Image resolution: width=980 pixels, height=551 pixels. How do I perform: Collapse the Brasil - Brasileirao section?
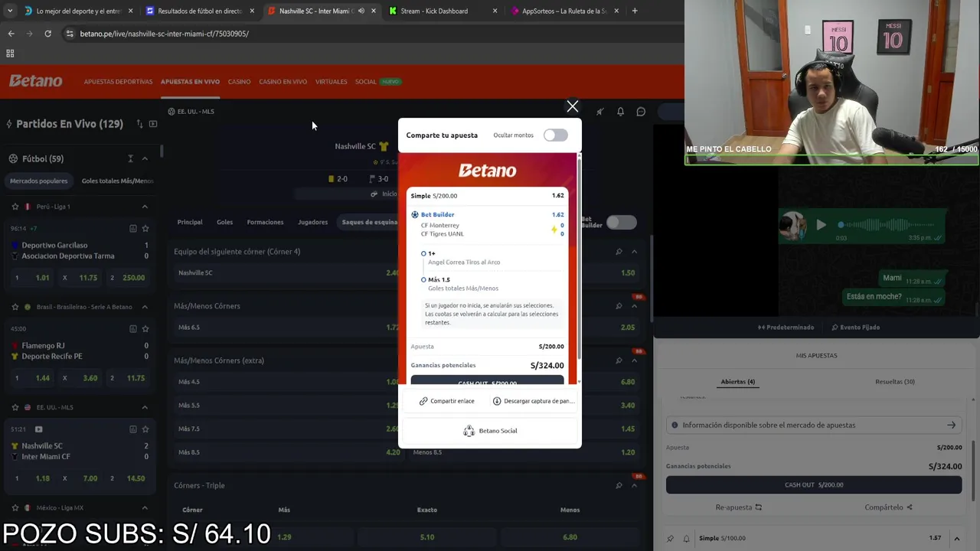click(145, 307)
